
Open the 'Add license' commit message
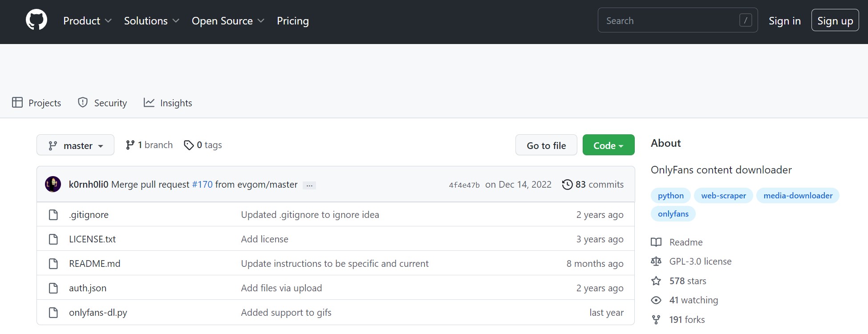pos(265,239)
